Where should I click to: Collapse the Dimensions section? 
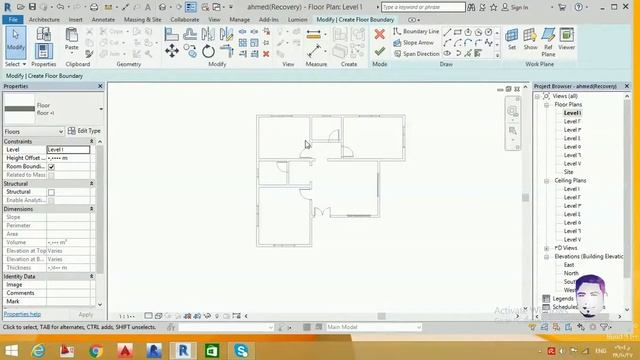pos(91,209)
